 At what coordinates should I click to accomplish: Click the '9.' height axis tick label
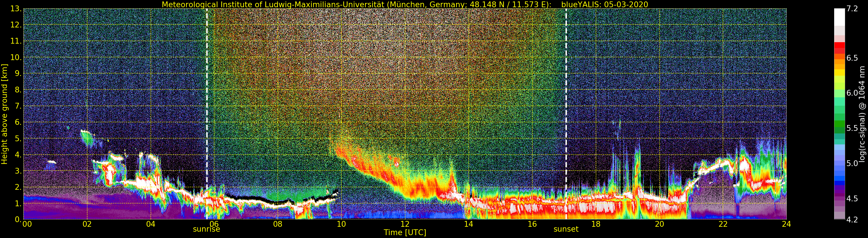[x=18, y=73]
